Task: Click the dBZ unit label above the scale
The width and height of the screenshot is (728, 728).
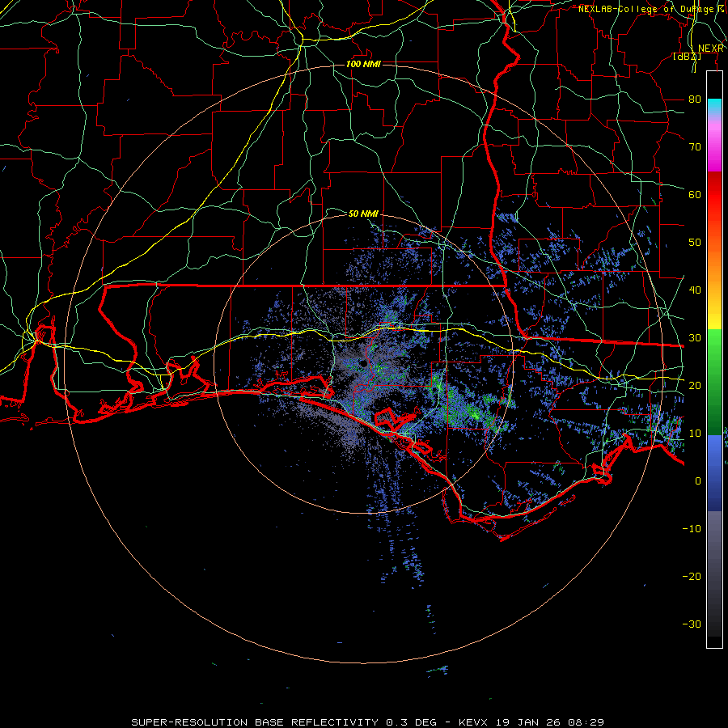Action: tap(687, 57)
